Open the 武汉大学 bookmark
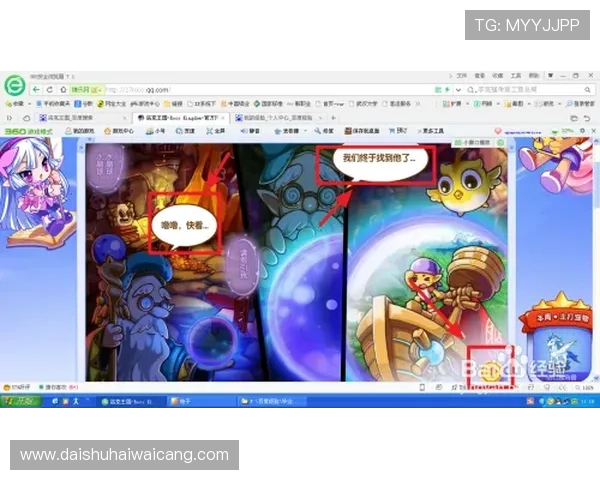The image size is (600, 480). pos(364,104)
